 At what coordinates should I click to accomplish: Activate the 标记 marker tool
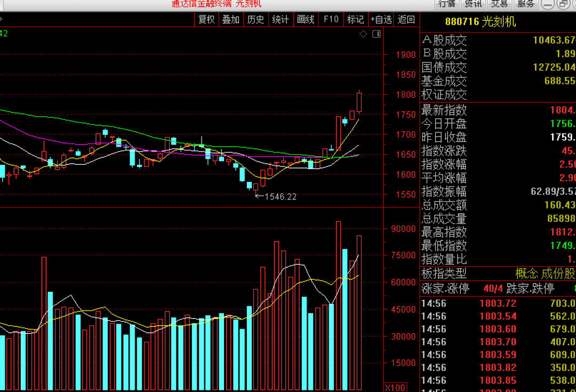(x=355, y=19)
